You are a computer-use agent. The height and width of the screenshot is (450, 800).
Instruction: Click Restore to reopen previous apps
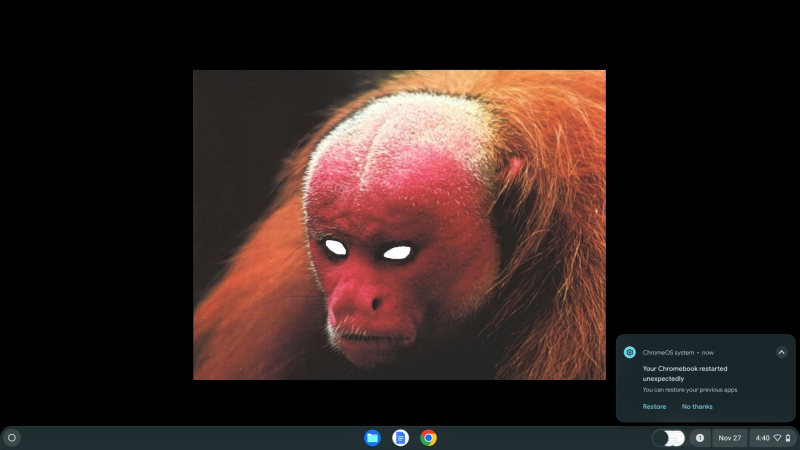(x=654, y=407)
